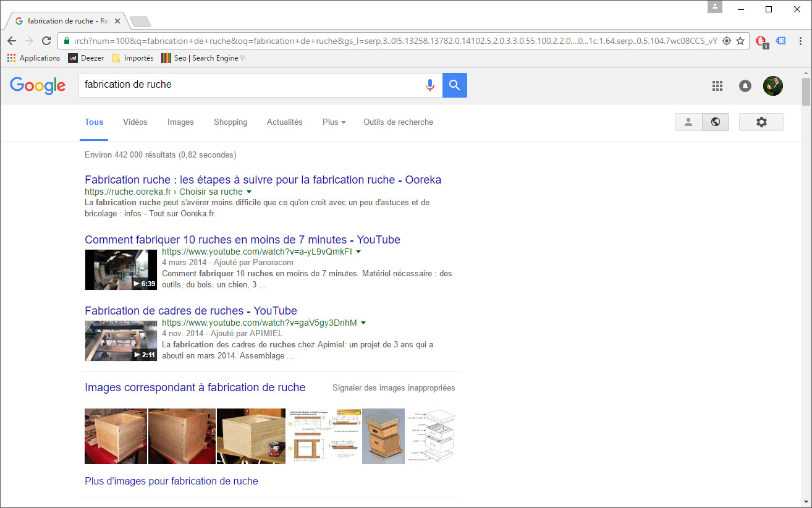Screen dimensions: 812x508
Task: Select the Tous search tab
Action: coord(94,122)
